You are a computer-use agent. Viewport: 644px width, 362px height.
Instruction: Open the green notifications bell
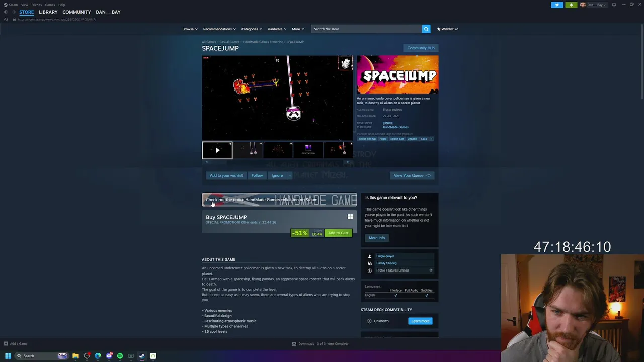(x=571, y=5)
